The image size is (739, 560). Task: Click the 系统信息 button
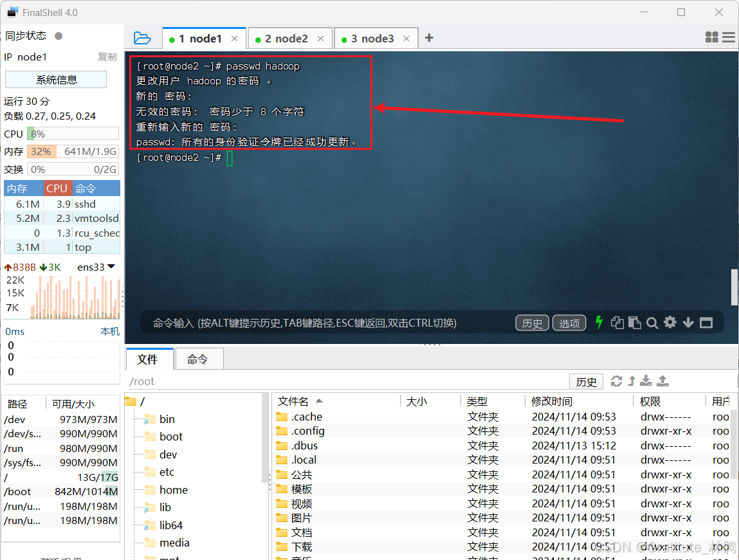[x=56, y=80]
